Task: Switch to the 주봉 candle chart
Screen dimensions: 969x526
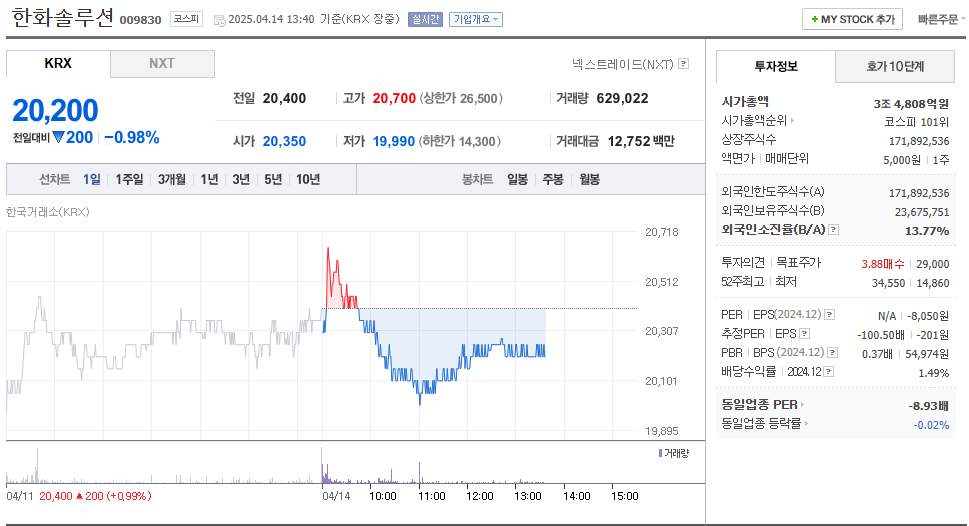Action: [553, 179]
